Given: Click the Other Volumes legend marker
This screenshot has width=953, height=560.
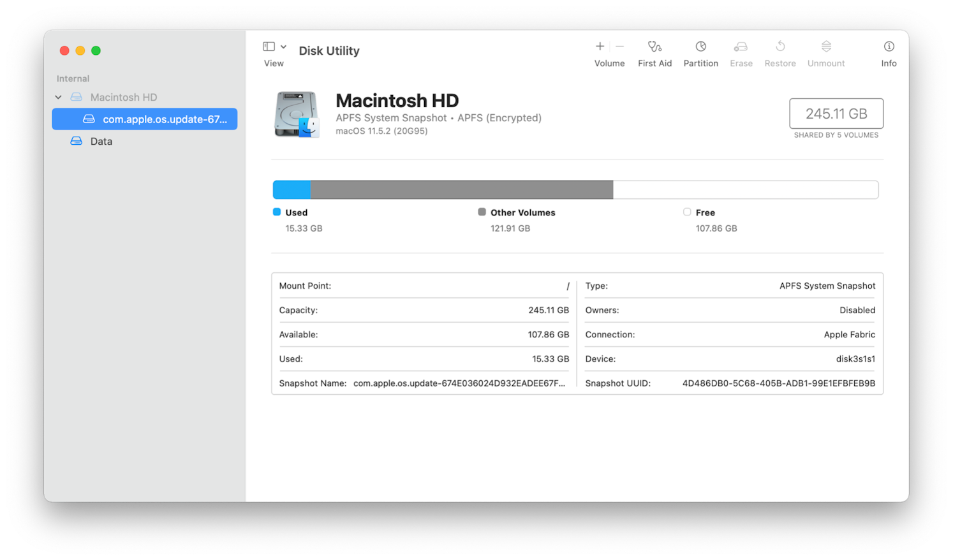Looking at the screenshot, I should (x=482, y=212).
